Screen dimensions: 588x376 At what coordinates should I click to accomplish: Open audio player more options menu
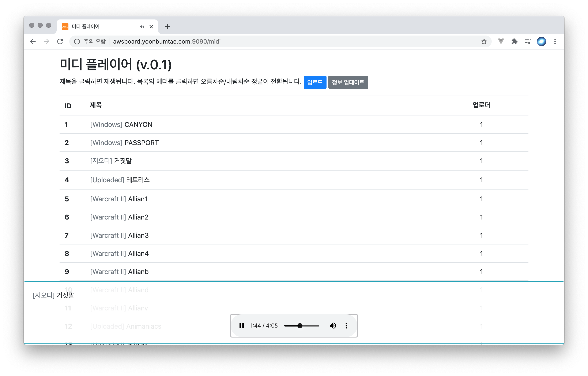[346, 326]
